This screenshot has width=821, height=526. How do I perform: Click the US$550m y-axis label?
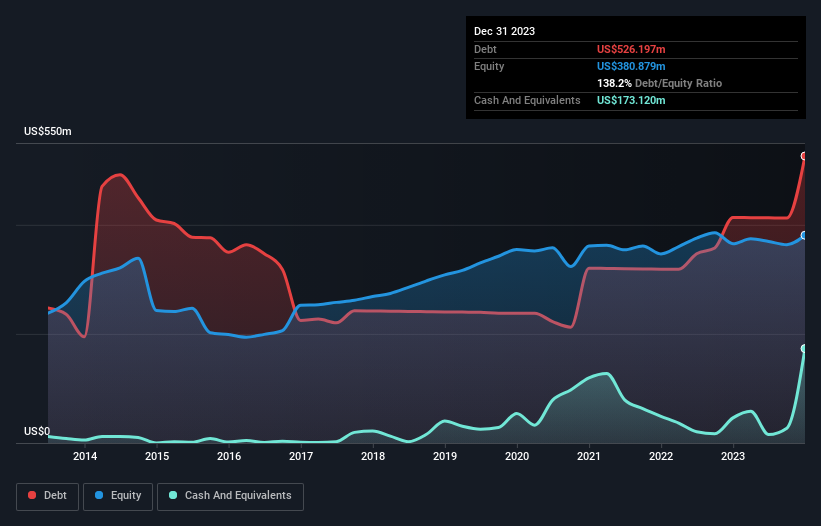48,131
